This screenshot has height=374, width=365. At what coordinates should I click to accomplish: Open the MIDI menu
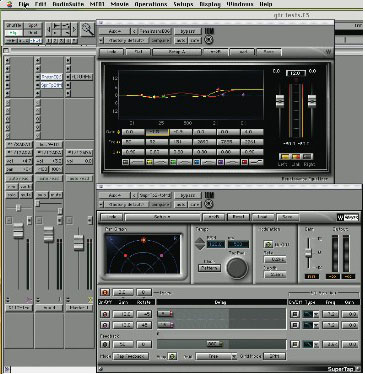pos(97,4)
